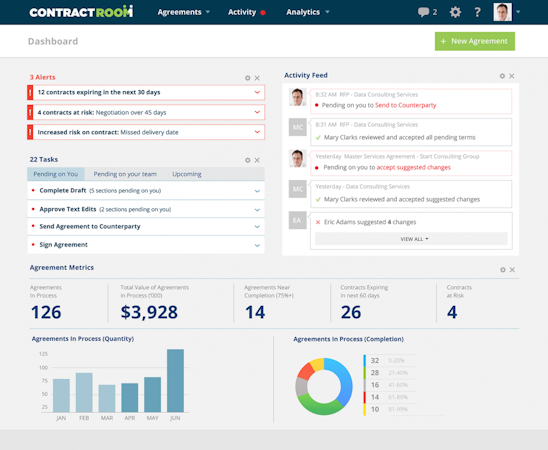Click user photo on Master Services Agreement entry
This screenshot has height=450, width=548.
297,158
